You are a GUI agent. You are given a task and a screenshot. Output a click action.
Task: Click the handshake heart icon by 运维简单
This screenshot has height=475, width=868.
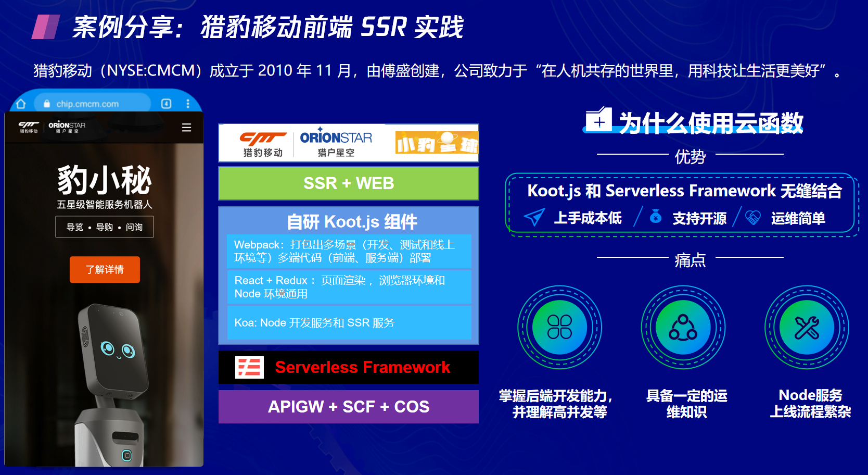[753, 217]
